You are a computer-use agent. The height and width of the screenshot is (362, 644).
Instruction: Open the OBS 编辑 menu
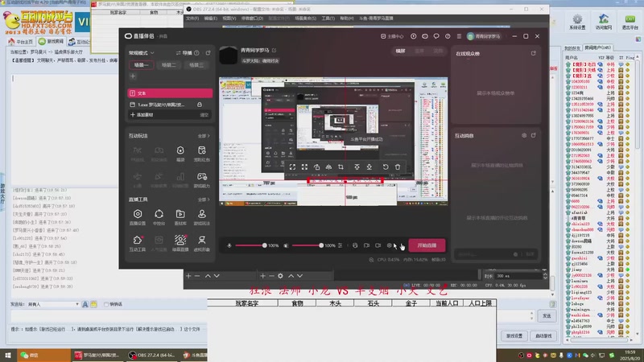tap(211, 19)
